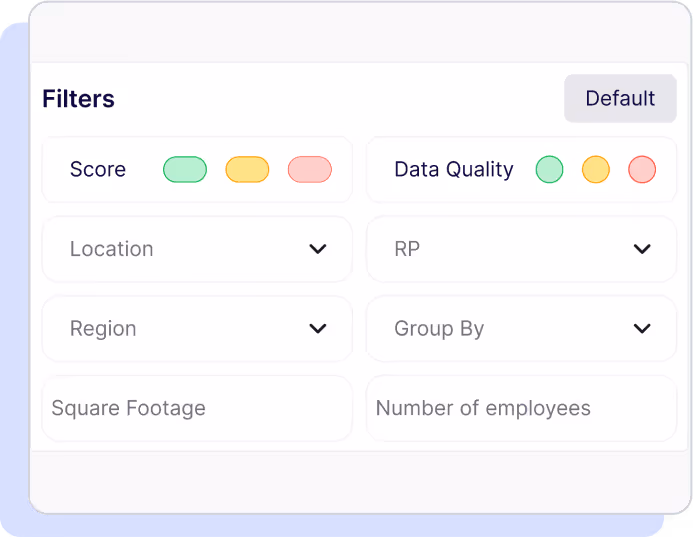Open the RP dropdown by its label
Image resolution: width=693 pixels, height=537 pixels.
407,249
